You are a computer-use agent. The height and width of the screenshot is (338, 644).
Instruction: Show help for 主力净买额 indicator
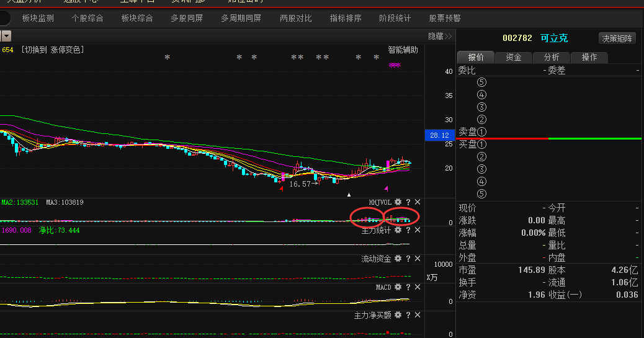(408, 315)
